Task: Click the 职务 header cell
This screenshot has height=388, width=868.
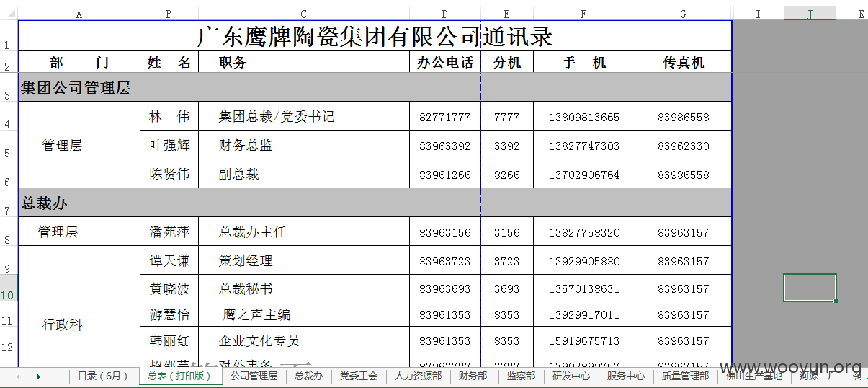Action: pos(304,62)
